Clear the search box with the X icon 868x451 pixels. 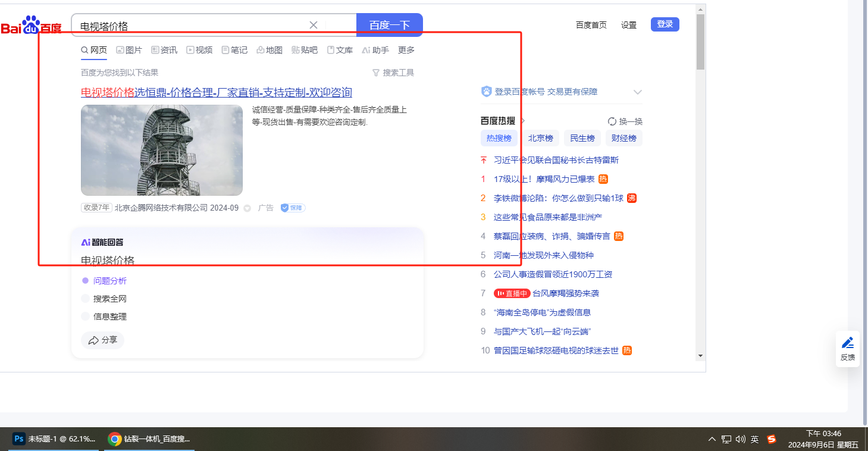point(314,25)
